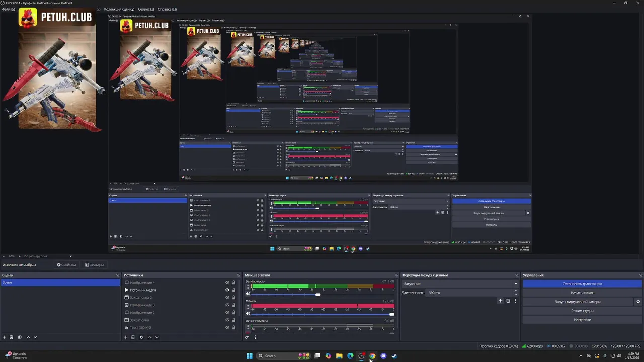Select Scene in Сцены list
This screenshot has height=362, width=644.
coord(60,283)
